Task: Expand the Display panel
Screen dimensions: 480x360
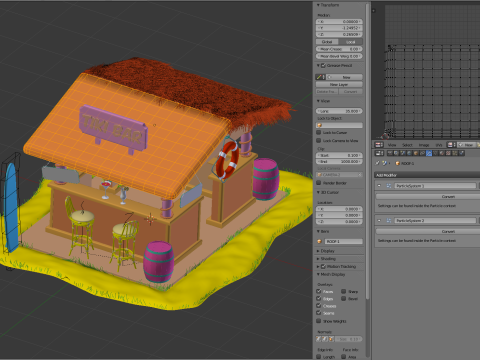Action: (318, 251)
